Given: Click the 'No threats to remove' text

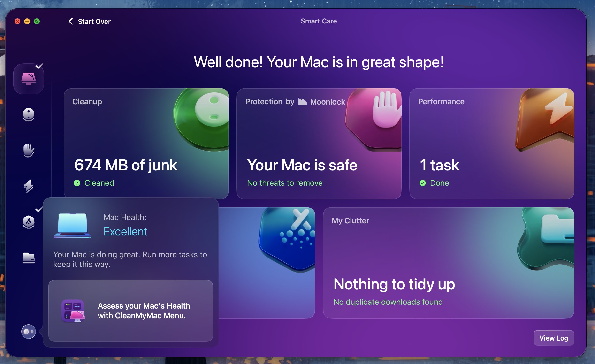Looking at the screenshot, I should [285, 183].
